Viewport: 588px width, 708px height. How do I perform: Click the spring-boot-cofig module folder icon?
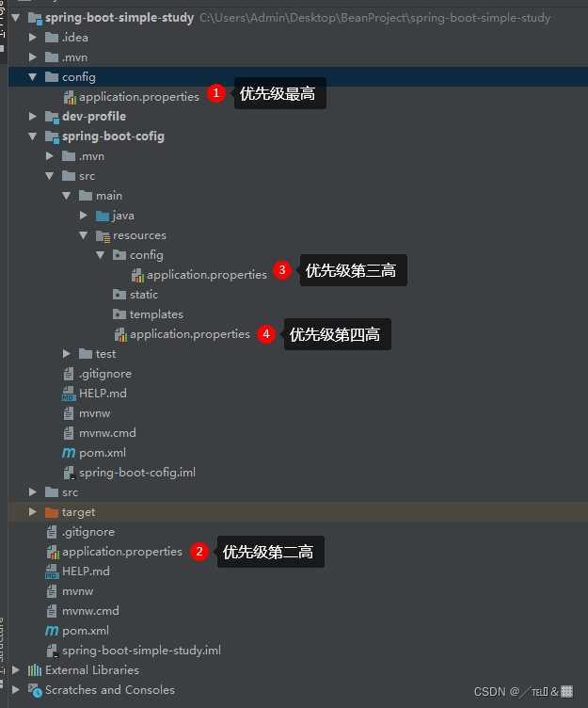52,137
